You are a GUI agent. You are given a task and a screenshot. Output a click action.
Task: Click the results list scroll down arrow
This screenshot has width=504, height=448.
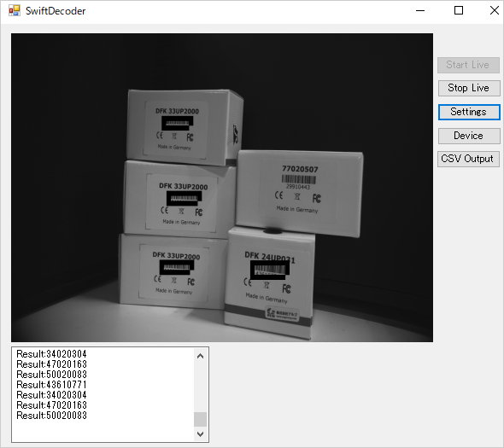[200, 434]
